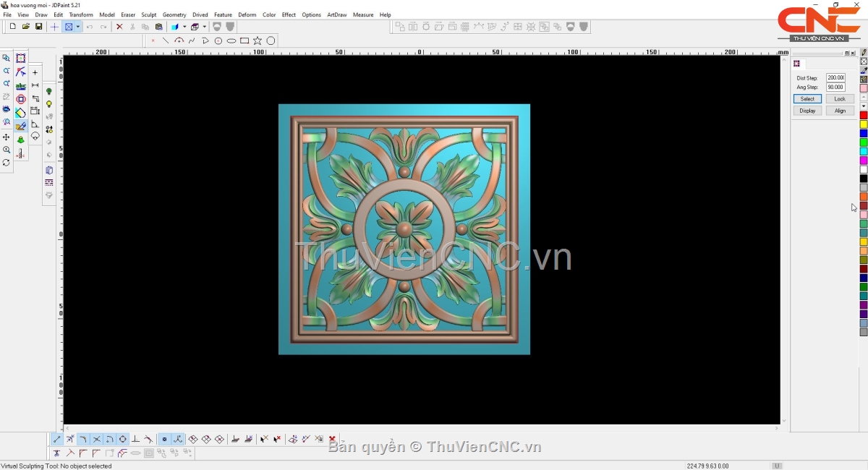Open the Measure menu
Screen dimensions: 868x470
[363, 14]
